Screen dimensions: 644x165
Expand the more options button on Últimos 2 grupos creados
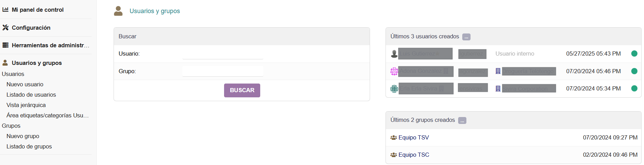pos(462,120)
